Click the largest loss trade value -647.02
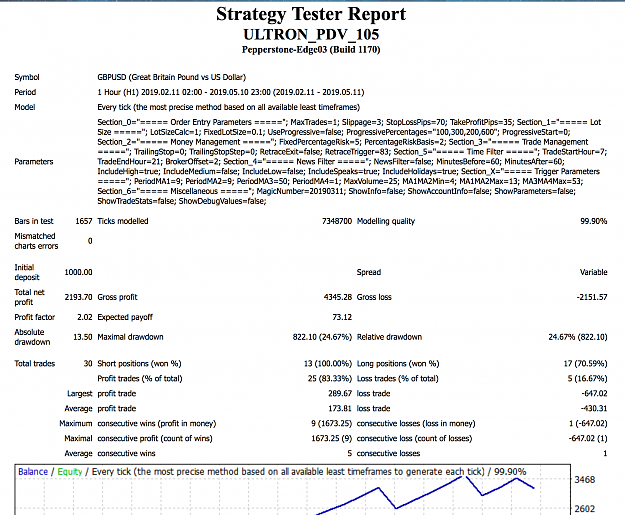The height and width of the screenshot is (515, 625). [594, 394]
